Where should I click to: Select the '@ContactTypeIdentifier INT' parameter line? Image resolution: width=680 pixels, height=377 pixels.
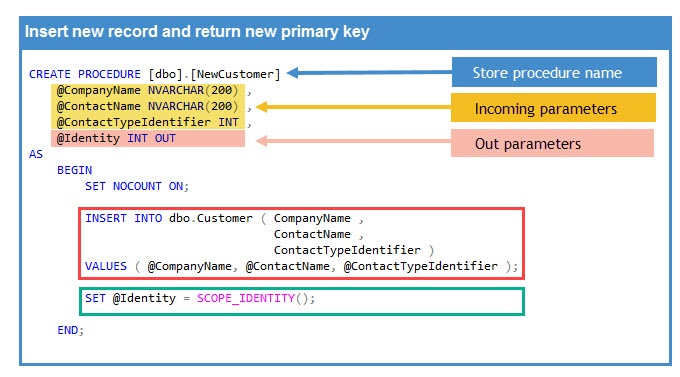pos(147,122)
